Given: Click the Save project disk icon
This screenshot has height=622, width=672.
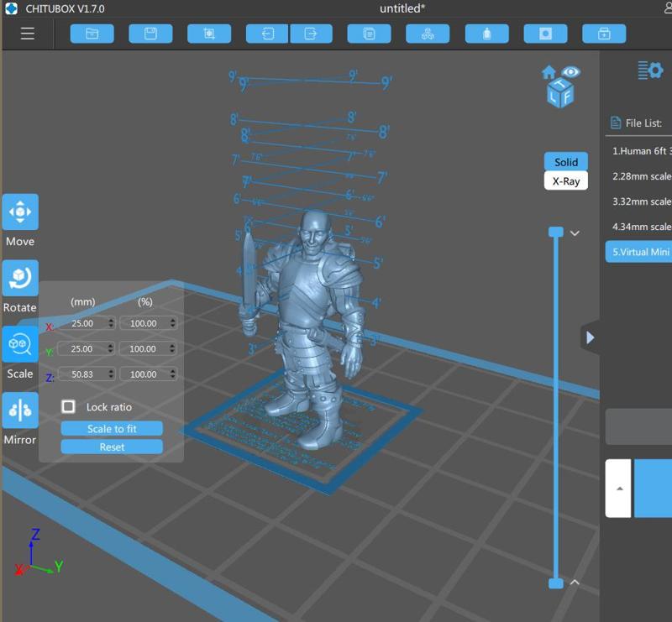Looking at the screenshot, I should point(150,34).
